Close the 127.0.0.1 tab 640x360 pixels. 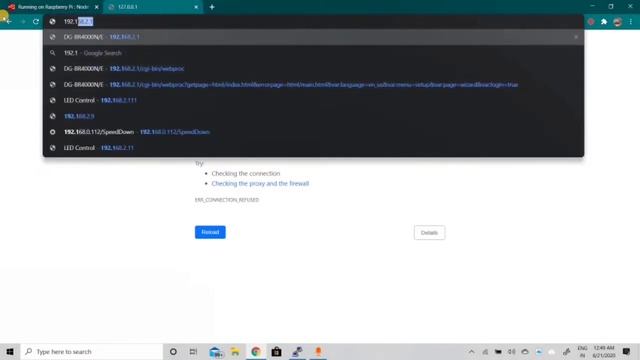(196, 7)
